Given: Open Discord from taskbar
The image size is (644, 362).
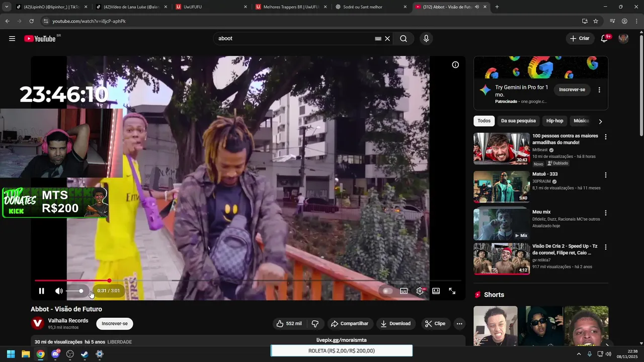Looking at the screenshot, I should pos(55,354).
